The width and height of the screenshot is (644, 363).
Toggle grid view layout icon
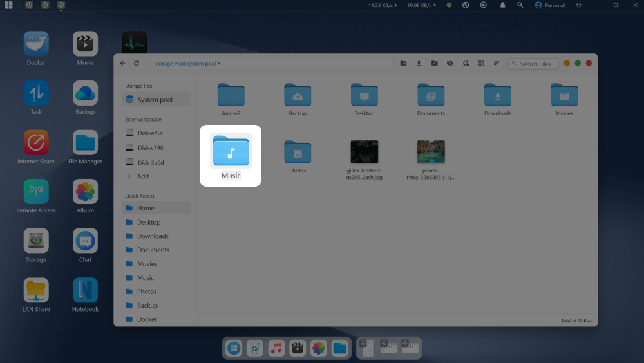tap(481, 63)
